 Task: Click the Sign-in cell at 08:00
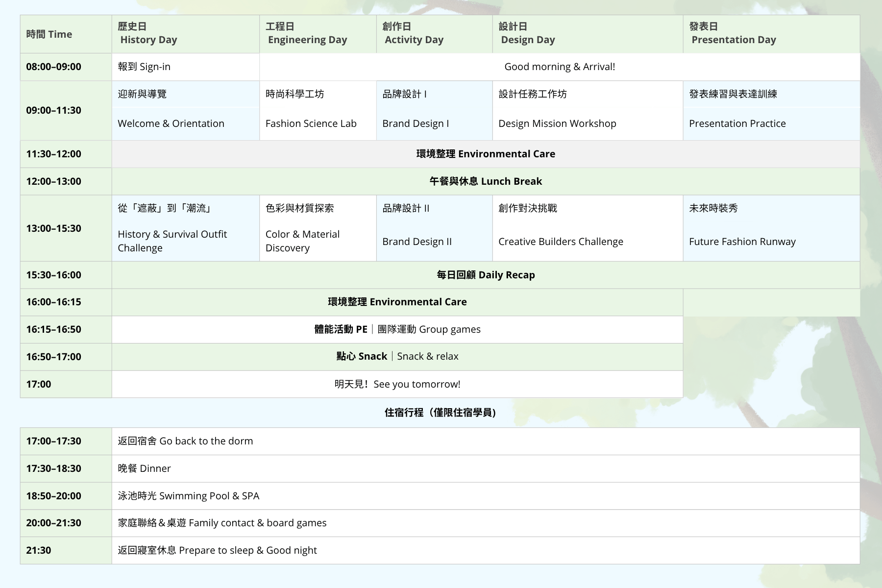pyautogui.click(x=185, y=67)
